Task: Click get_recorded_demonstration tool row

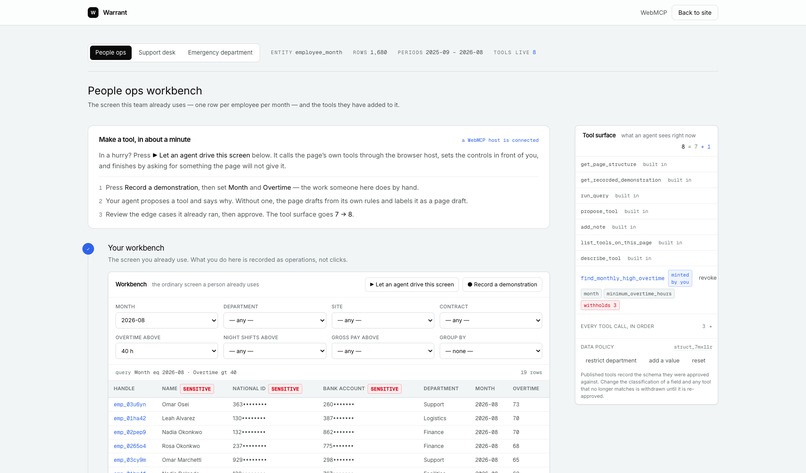Action: (646, 180)
